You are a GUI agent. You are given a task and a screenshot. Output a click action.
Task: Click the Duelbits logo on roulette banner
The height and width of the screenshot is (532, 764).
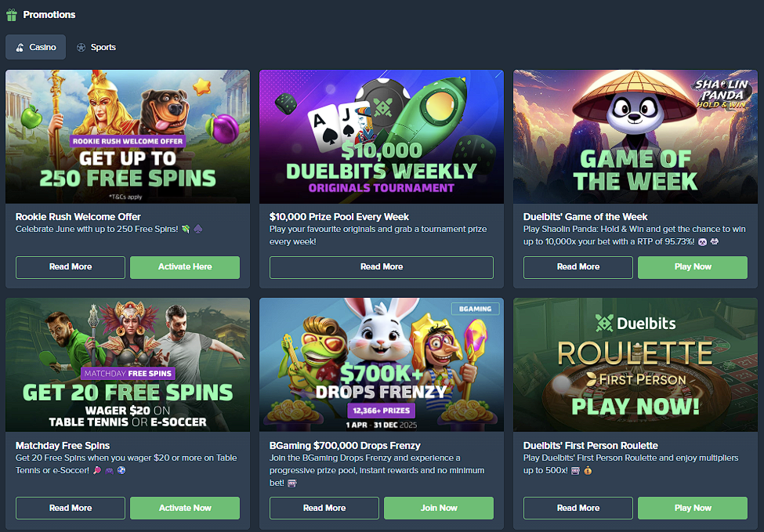coord(635,323)
